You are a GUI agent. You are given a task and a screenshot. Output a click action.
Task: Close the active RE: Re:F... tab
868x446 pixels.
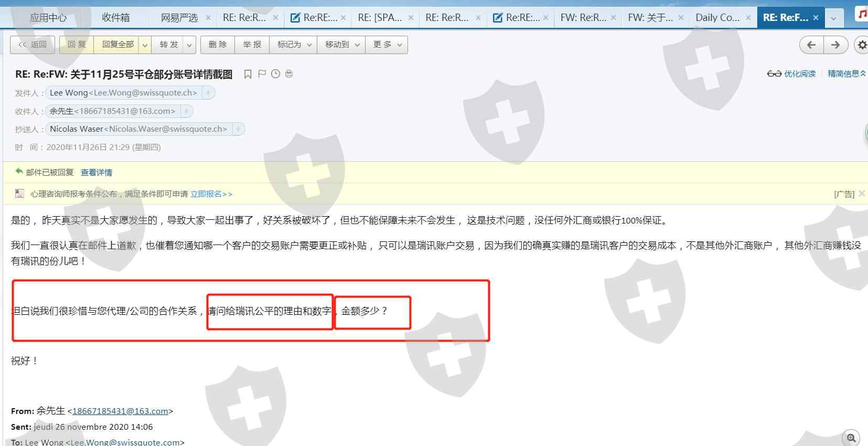coord(816,18)
